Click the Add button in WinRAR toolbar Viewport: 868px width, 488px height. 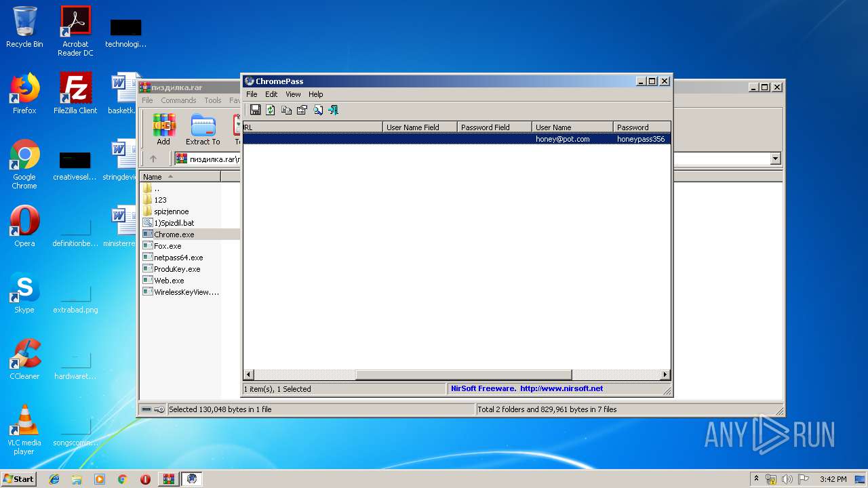[163, 129]
